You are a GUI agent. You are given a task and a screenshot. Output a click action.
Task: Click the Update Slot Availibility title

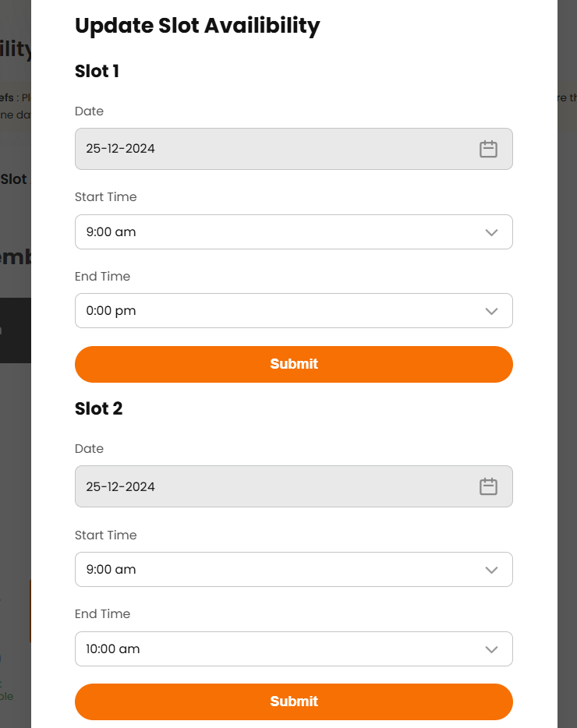click(197, 26)
